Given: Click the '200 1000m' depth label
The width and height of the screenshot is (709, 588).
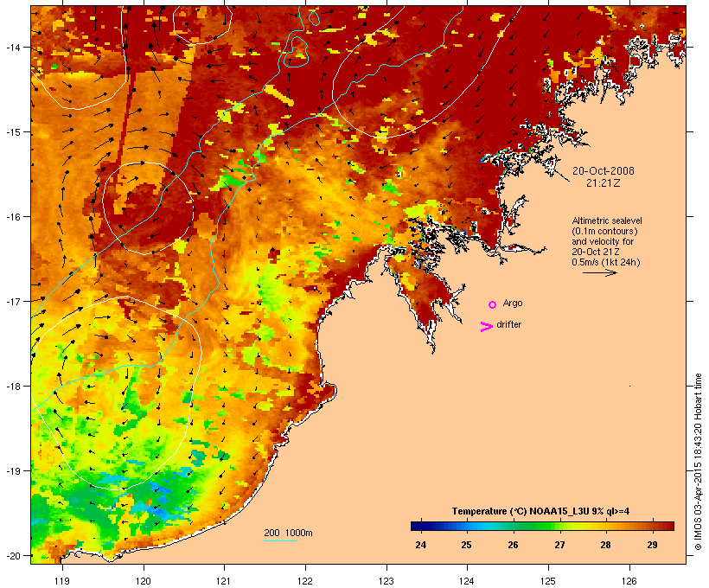Looking at the screenshot, I should click(x=288, y=533).
